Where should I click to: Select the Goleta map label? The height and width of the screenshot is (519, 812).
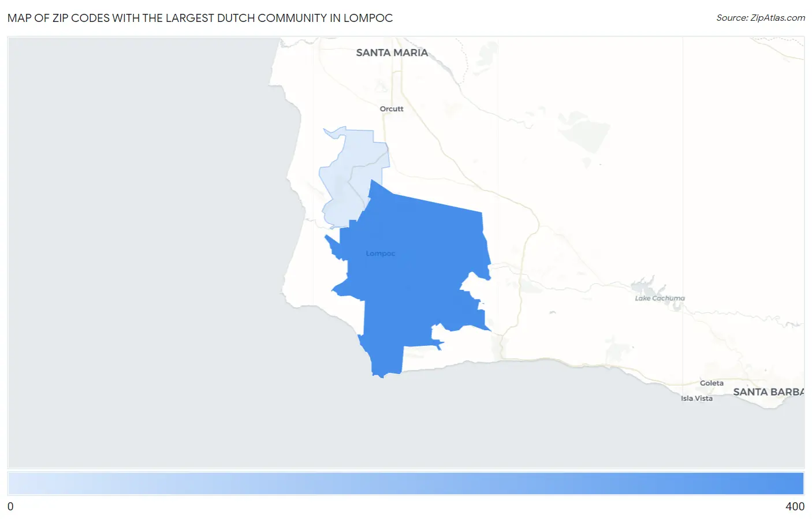pyautogui.click(x=712, y=383)
